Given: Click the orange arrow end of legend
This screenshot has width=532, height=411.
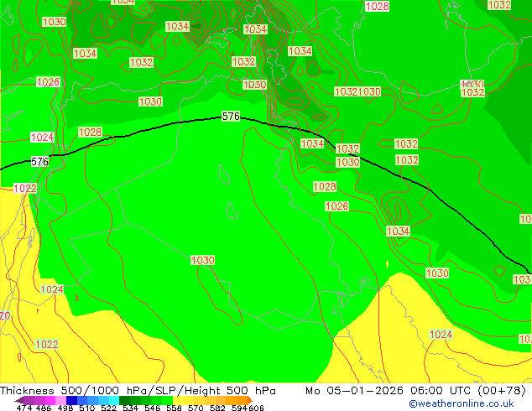Looking at the screenshot, I should point(249,400).
